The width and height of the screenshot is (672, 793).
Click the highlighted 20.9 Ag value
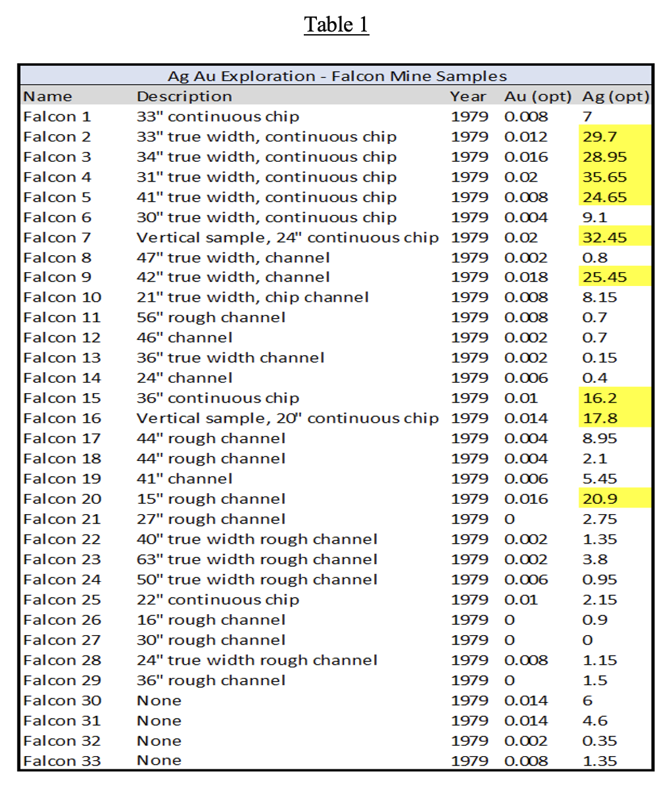599,499
